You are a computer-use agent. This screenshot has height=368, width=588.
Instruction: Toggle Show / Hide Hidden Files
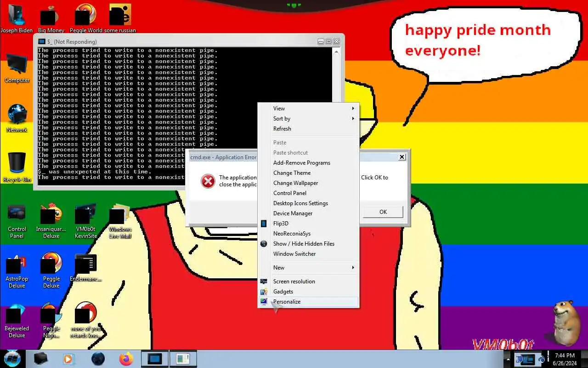point(308,244)
